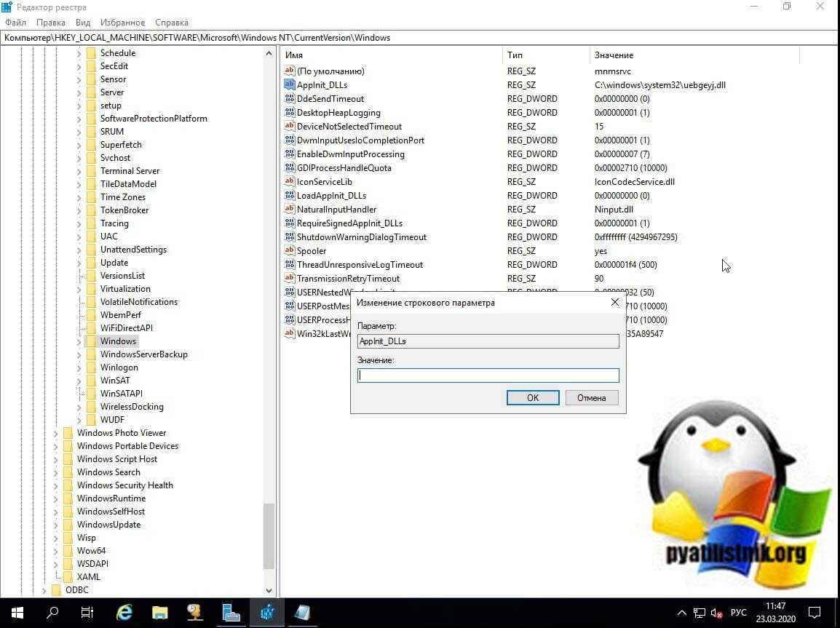Expand the Terminal Server tree node
Viewport: 840px width, 628px height.
click(79, 171)
